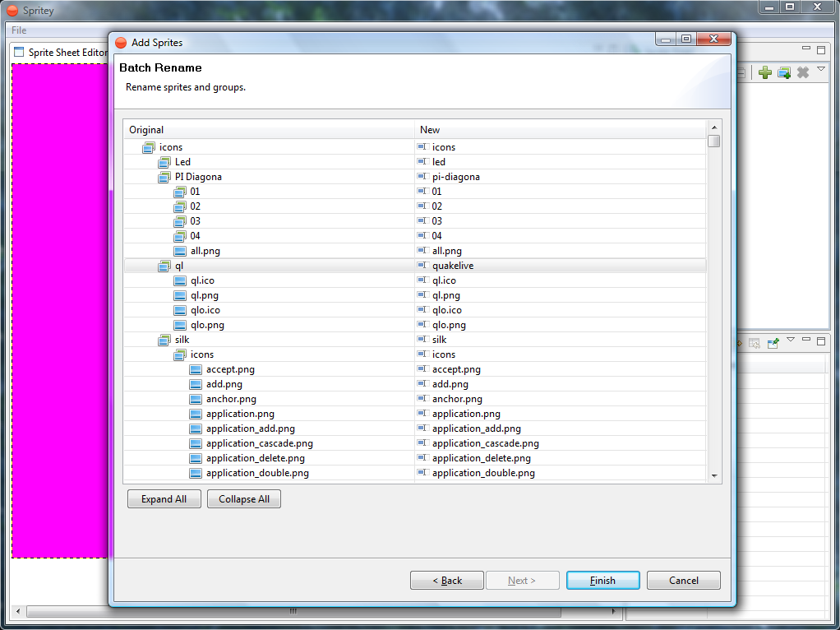
Task: Edit the new name 'led'
Action: point(439,162)
